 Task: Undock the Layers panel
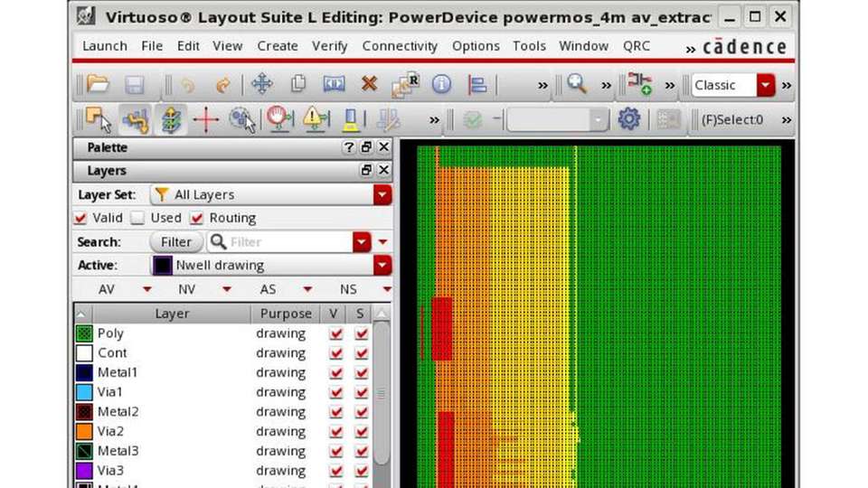click(366, 171)
